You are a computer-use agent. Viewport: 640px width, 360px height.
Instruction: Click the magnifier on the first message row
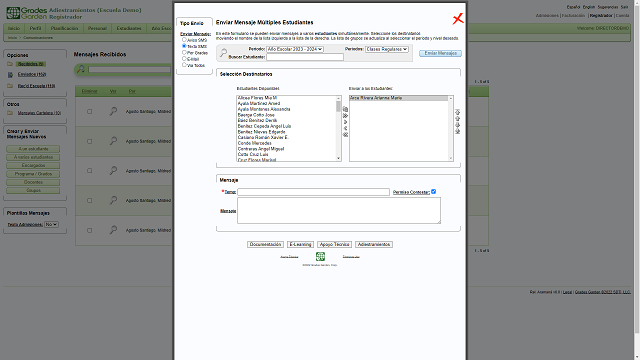tap(113, 111)
